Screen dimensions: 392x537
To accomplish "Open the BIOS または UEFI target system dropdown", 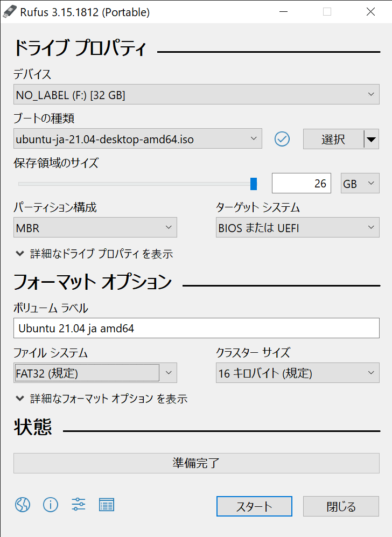I will pos(298,227).
